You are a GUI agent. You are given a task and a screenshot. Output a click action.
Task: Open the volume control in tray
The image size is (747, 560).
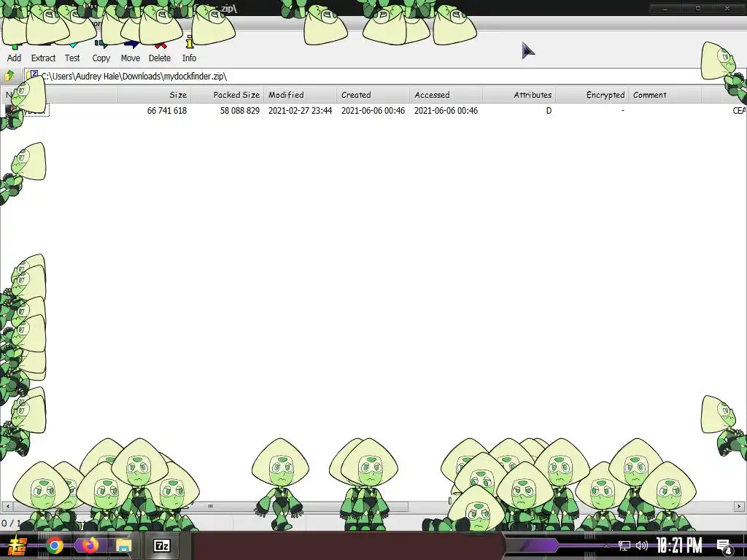642,545
